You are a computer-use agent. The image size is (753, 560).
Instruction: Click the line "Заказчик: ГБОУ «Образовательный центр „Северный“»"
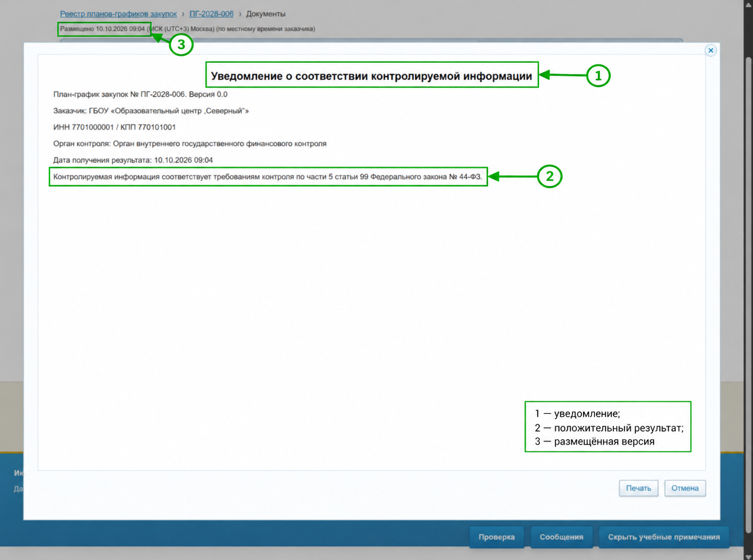coord(151,111)
